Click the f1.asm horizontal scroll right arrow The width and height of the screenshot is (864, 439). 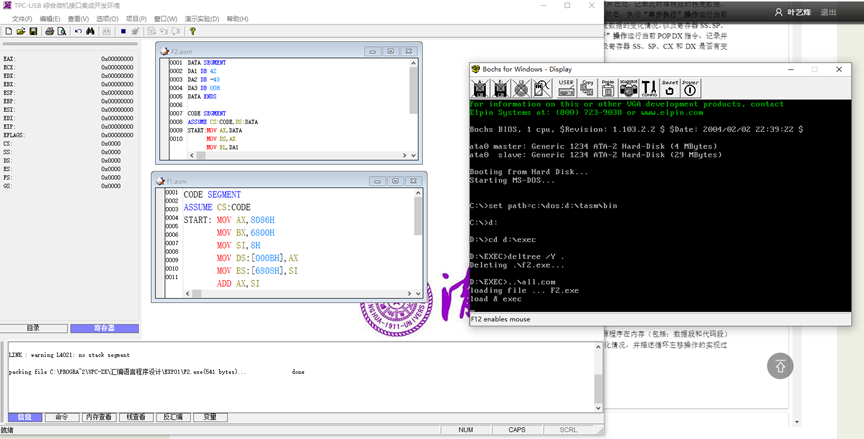[x=409, y=294]
